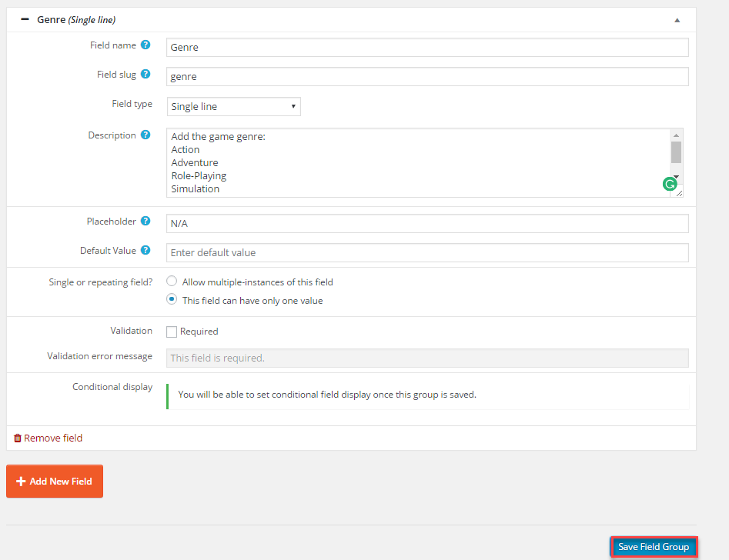Enable the Required validation checkbox
This screenshot has height=560, width=729.
172,332
